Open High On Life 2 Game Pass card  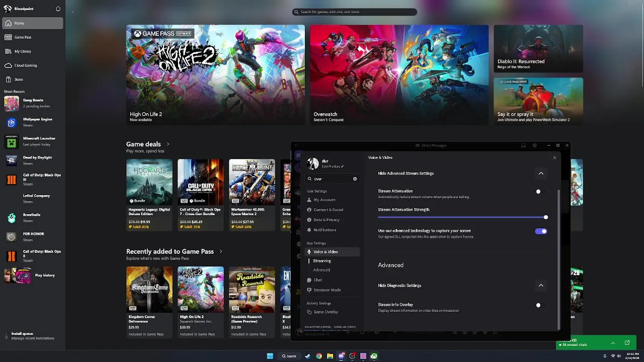click(x=201, y=302)
